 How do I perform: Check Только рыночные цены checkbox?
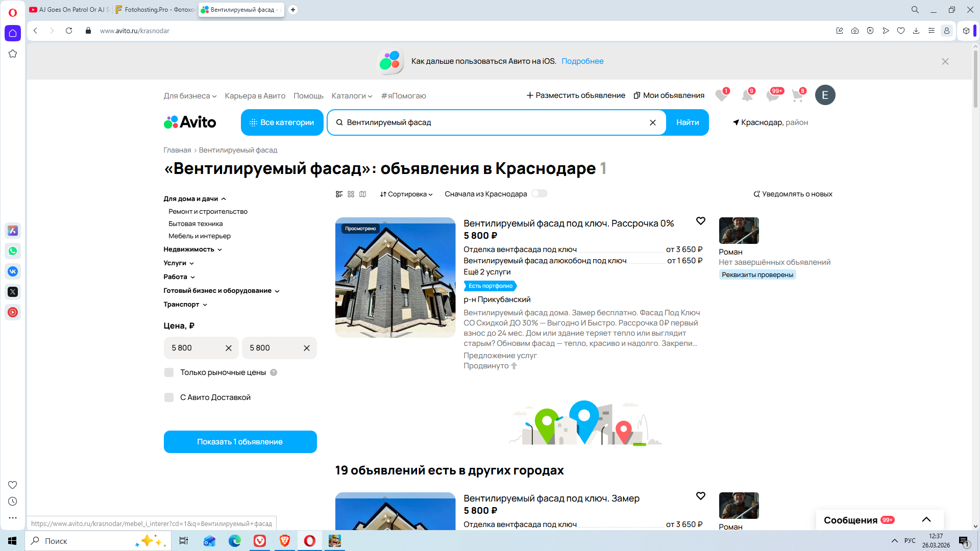[169, 372]
